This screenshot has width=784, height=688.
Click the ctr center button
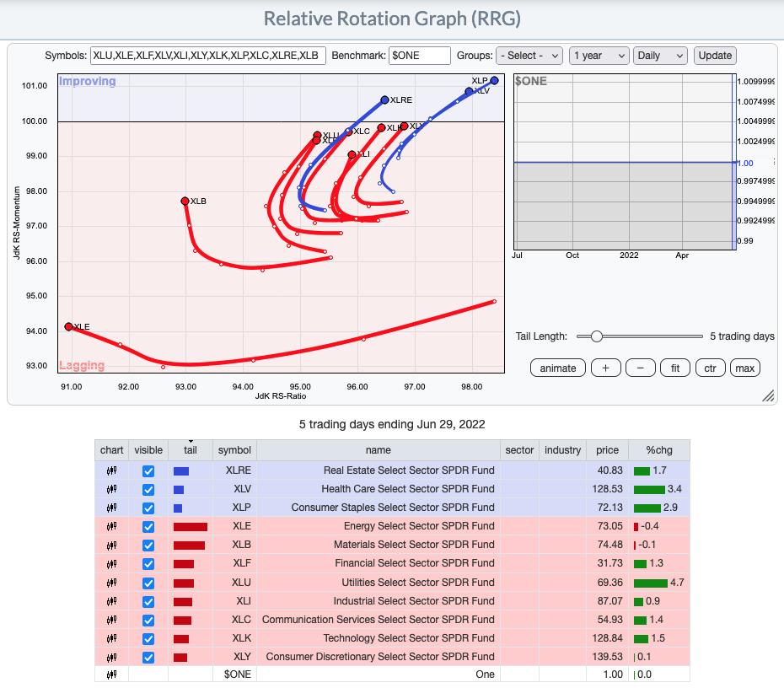(710, 368)
